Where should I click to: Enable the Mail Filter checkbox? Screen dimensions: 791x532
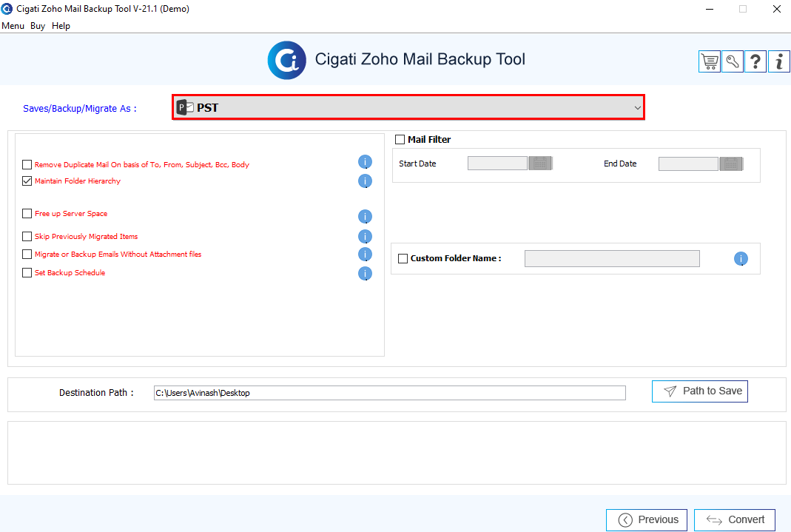[x=400, y=139]
